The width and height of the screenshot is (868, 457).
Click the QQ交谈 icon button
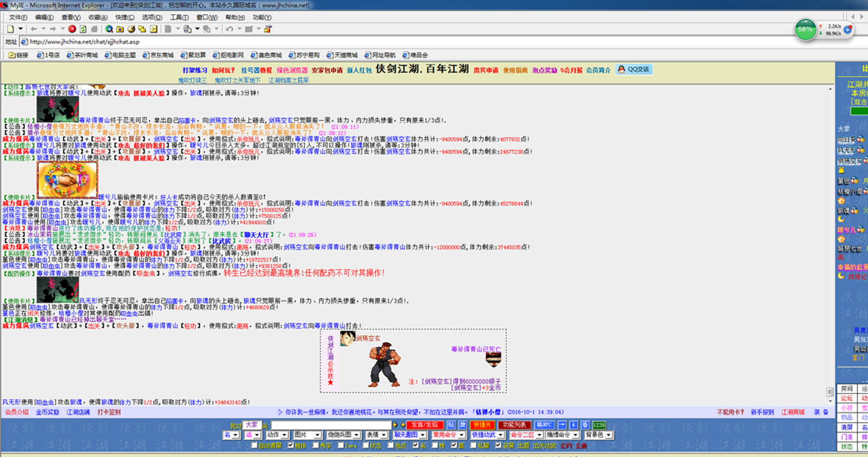point(633,69)
